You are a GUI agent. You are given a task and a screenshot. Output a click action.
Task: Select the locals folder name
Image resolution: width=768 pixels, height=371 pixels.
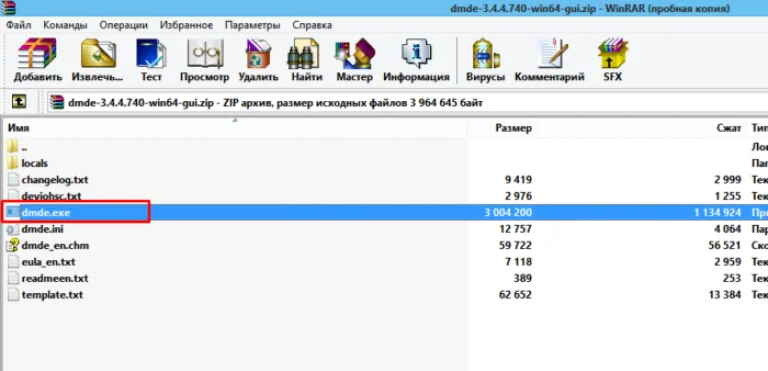(x=34, y=163)
